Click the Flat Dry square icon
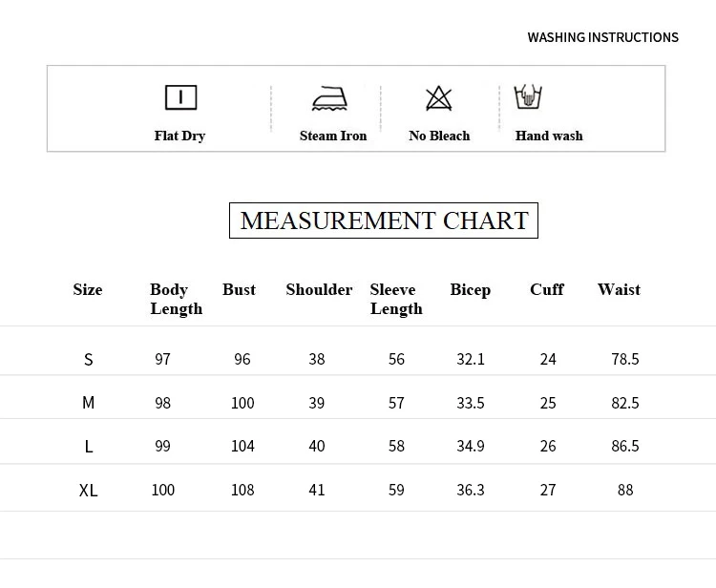The image size is (716, 588). click(180, 97)
